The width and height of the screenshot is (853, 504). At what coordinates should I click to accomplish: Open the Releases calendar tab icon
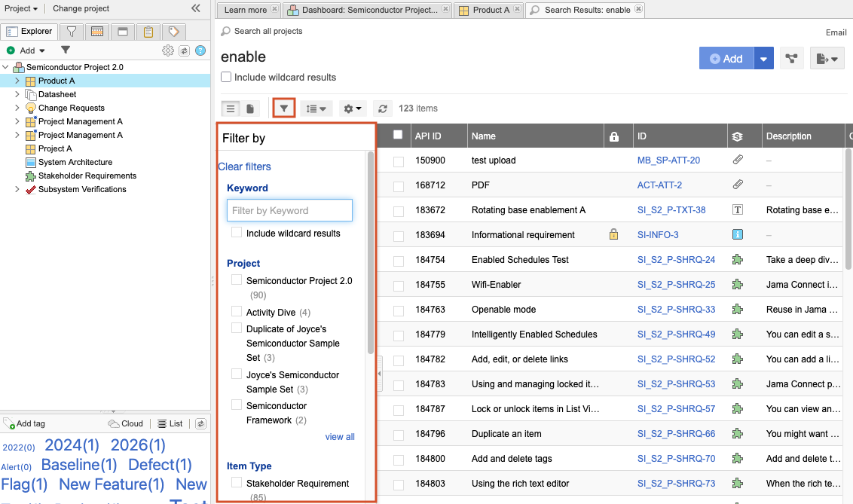(x=97, y=32)
